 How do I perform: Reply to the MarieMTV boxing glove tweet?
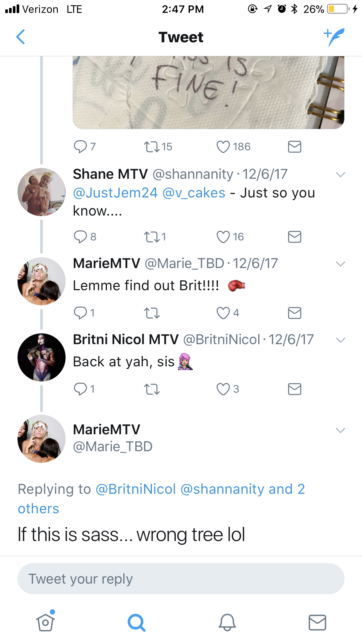tap(80, 313)
